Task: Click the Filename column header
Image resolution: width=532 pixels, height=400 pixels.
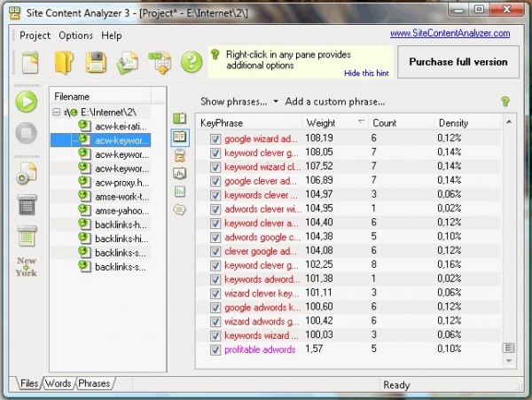Action: pyautogui.click(x=100, y=97)
